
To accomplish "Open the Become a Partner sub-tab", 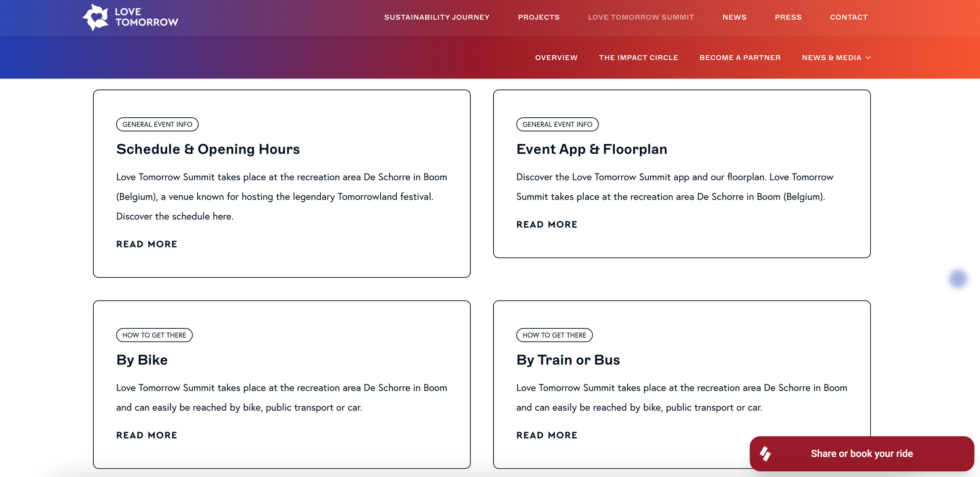I will click(740, 58).
